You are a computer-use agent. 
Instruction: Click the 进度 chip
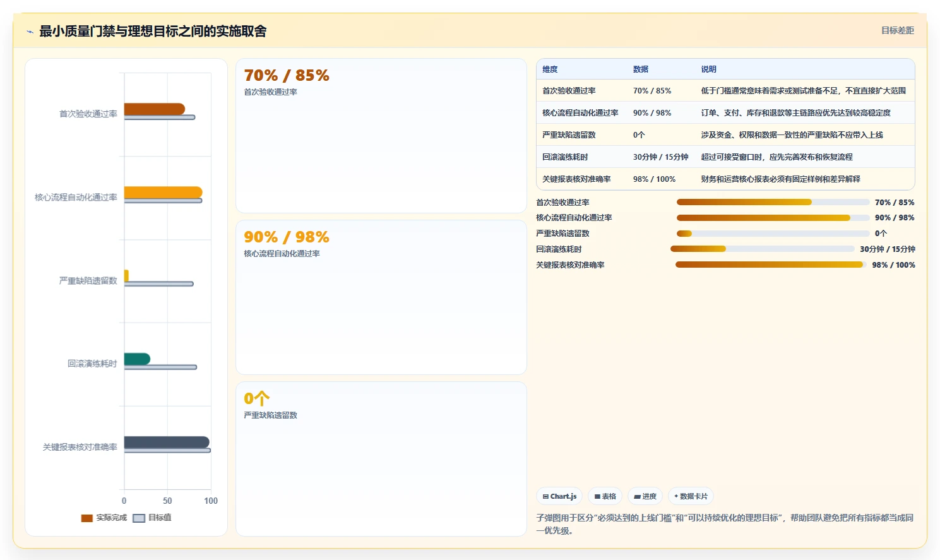[x=645, y=496]
